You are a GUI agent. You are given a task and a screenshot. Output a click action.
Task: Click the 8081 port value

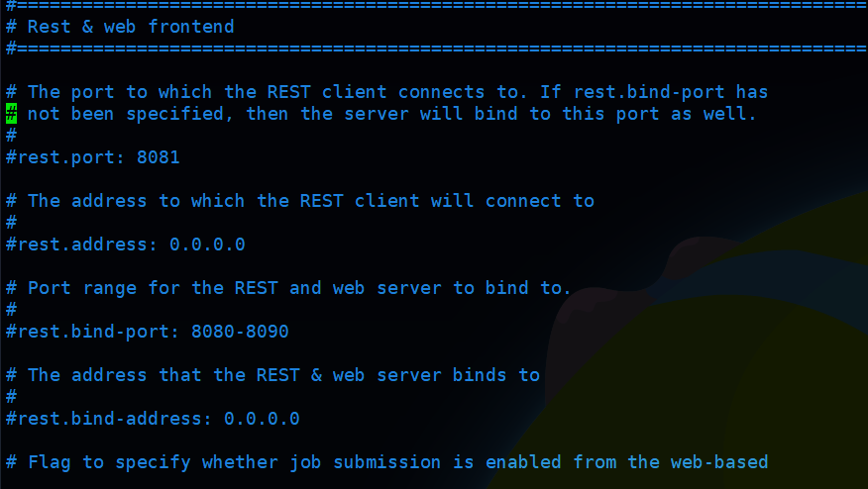pos(159,157)
